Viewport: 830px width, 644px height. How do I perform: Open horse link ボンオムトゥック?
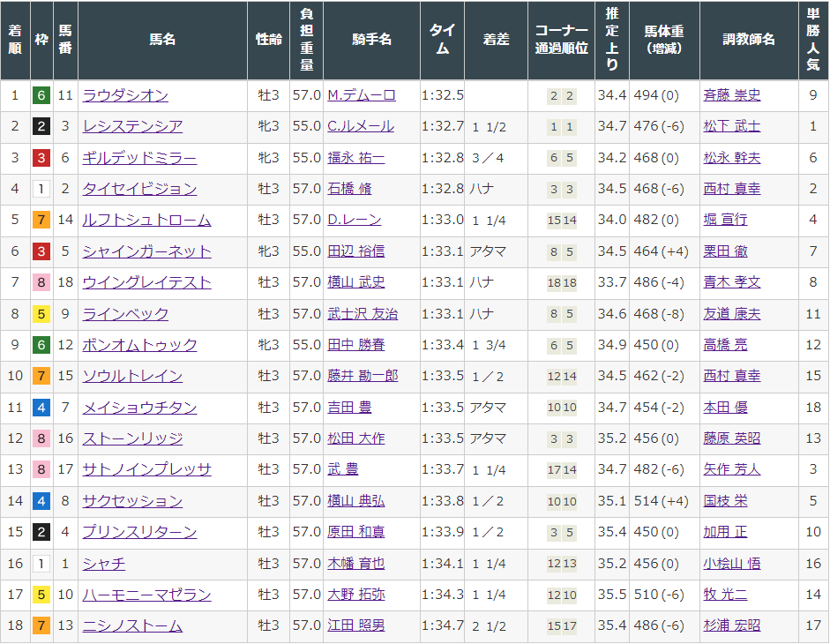[x=139, y=345]
